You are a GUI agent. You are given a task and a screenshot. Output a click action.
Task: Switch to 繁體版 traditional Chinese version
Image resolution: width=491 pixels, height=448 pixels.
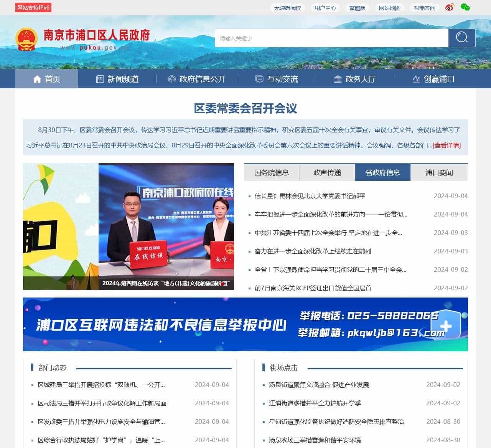[x=357, y=7]
